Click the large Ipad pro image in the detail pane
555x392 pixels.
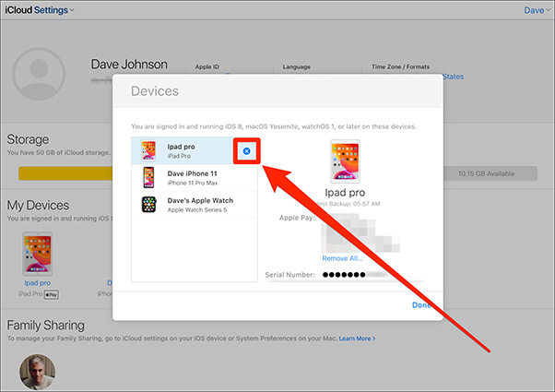pos(345,161)
